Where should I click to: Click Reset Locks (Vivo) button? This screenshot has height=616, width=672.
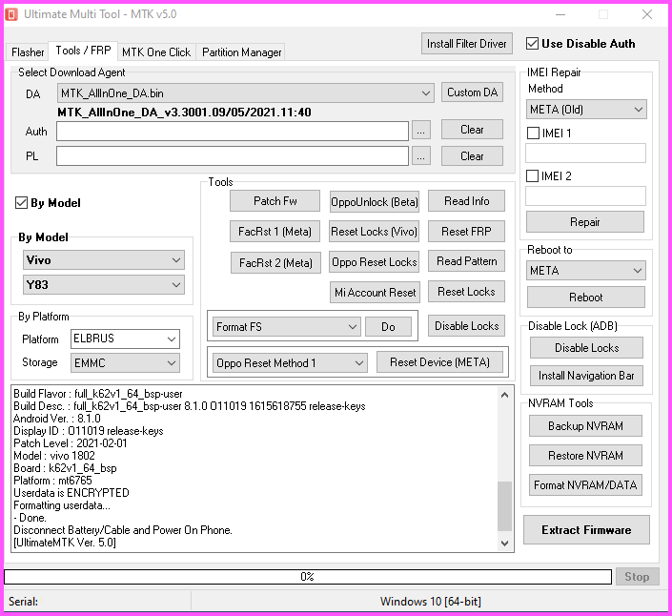(375, 232)
